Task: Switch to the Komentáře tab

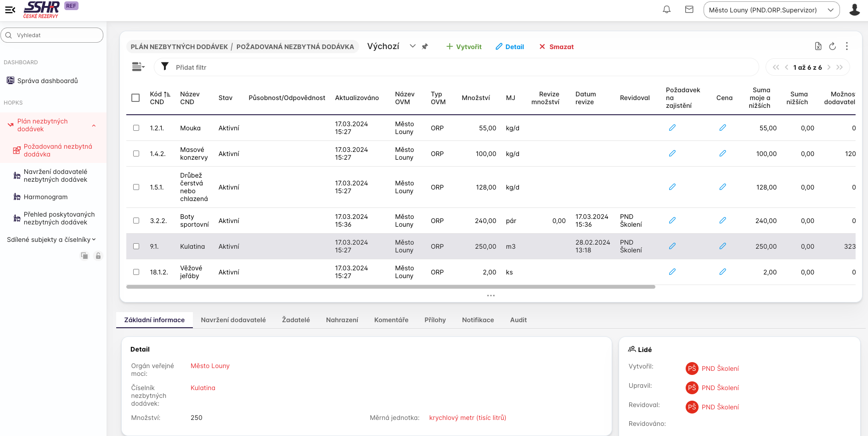Action: pyautogui.click(x=391, y=320)
